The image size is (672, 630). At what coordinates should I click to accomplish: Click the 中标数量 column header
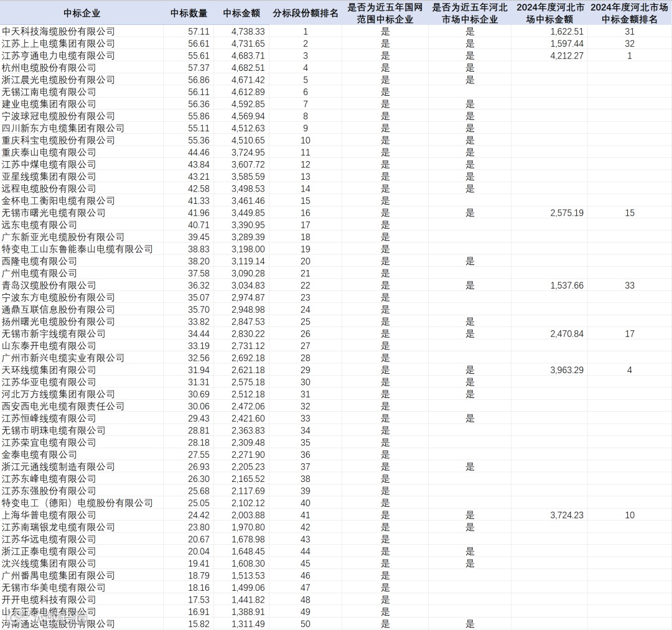[x=189, y=13]
